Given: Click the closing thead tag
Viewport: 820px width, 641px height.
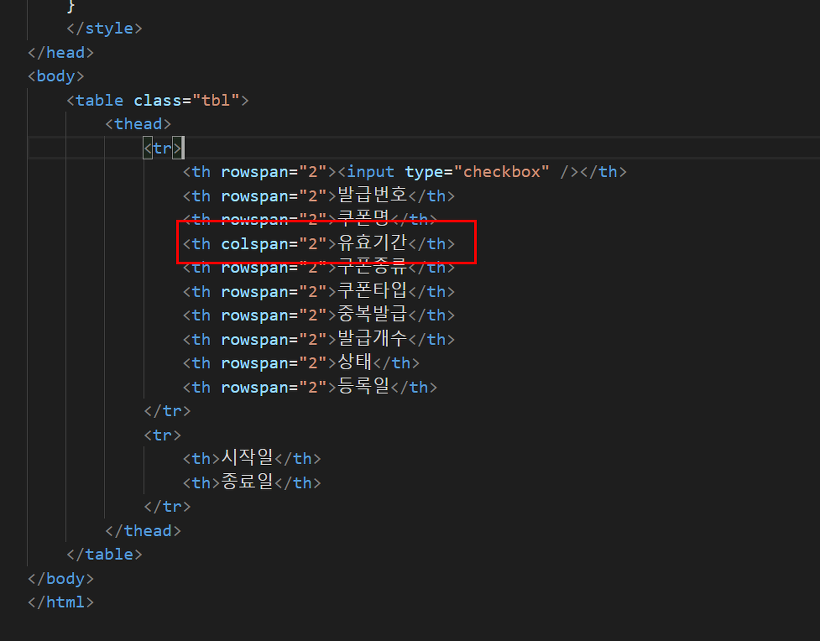Looking at the screenshot, I should tap(143, 531).
